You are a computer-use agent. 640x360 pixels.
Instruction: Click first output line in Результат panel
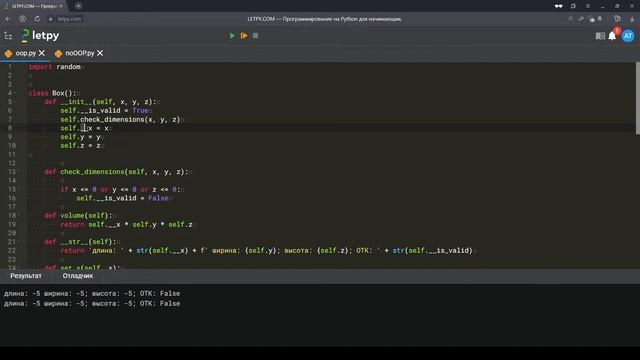click(x=92, y=293)
